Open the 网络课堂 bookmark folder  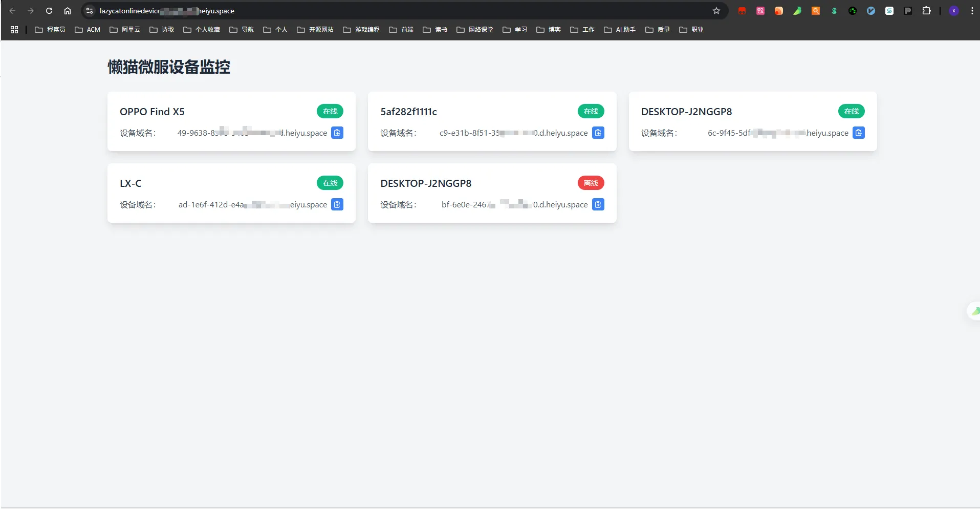point(475,30)
